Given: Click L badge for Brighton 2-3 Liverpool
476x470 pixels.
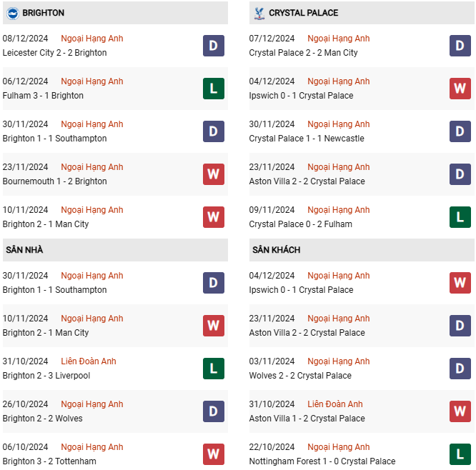Looking at the screenshot, I should pos(214,369).
